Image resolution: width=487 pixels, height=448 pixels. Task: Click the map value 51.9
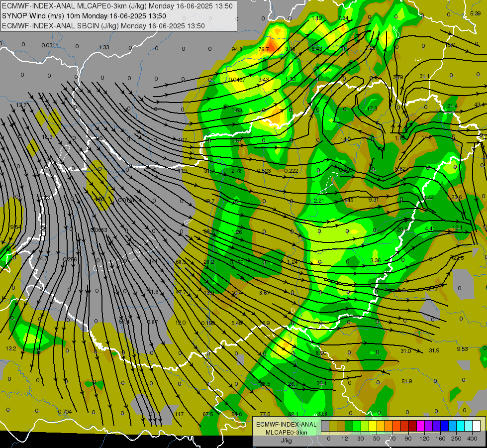pos(406,381)
